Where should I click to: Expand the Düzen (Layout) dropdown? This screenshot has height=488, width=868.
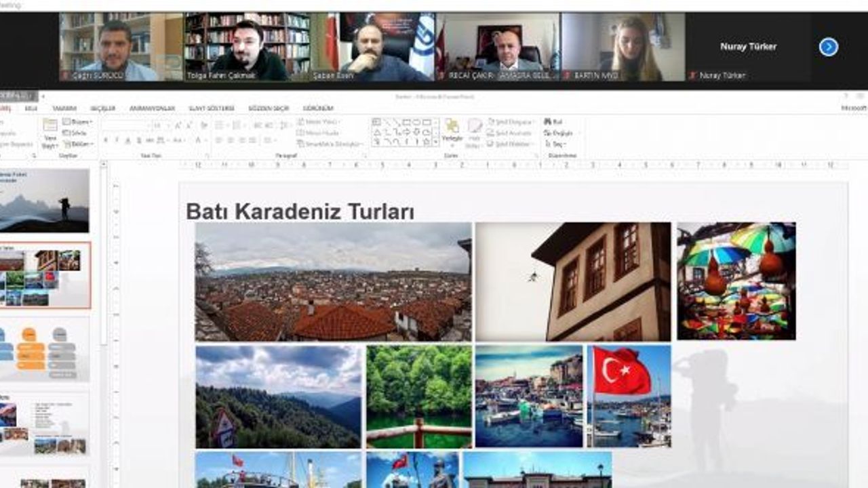point(78,122)
